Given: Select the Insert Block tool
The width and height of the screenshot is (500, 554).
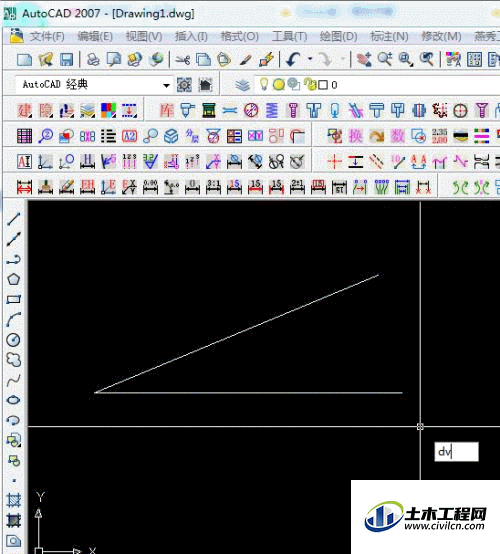Looking at the screenshot, I should pyautogui.click(x=14, y=440).
